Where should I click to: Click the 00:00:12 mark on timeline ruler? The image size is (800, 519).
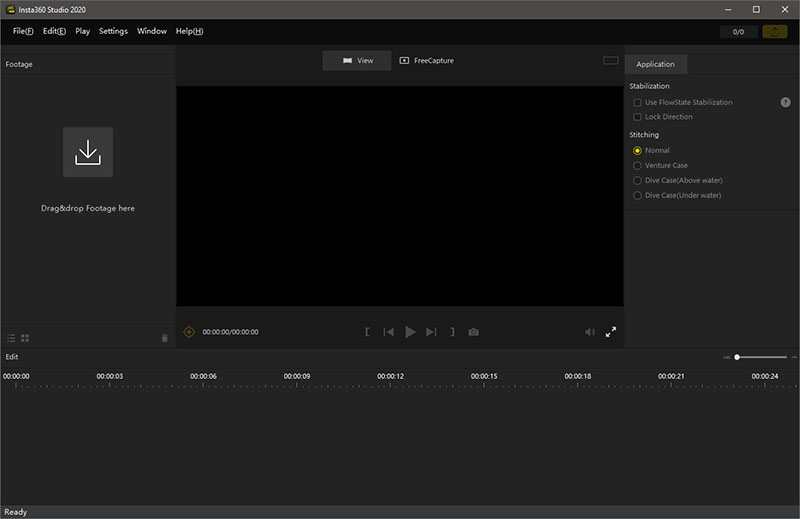[x=390, y=376]
